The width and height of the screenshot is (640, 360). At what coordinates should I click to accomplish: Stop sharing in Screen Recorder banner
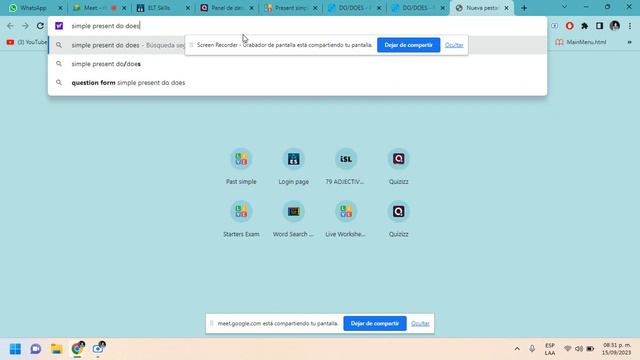pyautogui.click(x=408, y=45)
